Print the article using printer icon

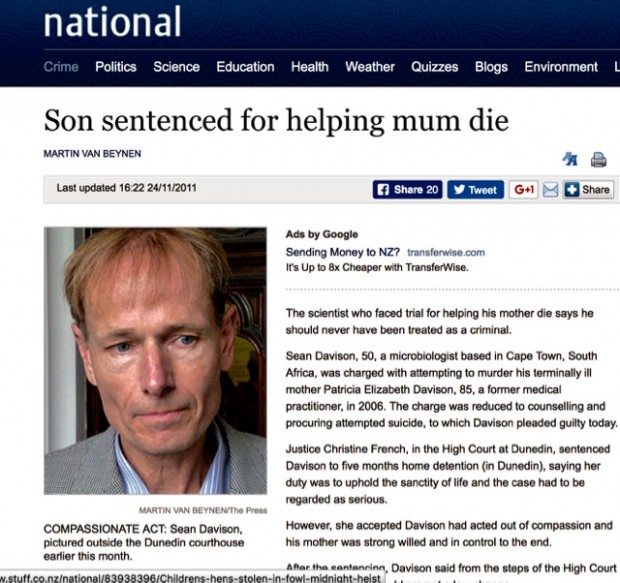tap(598, 159)
